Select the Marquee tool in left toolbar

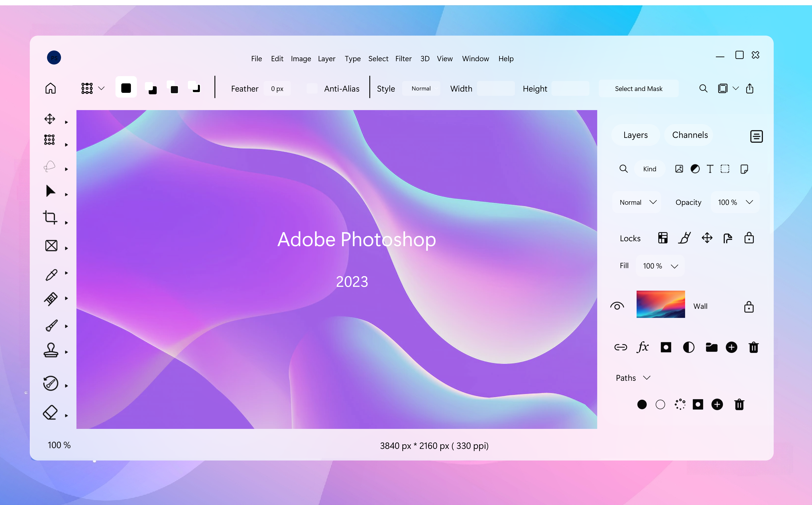pyautogui.click(x=49, y=140)
